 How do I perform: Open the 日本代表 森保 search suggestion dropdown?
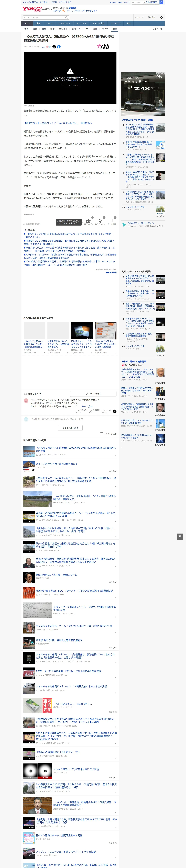click(151, 2)
